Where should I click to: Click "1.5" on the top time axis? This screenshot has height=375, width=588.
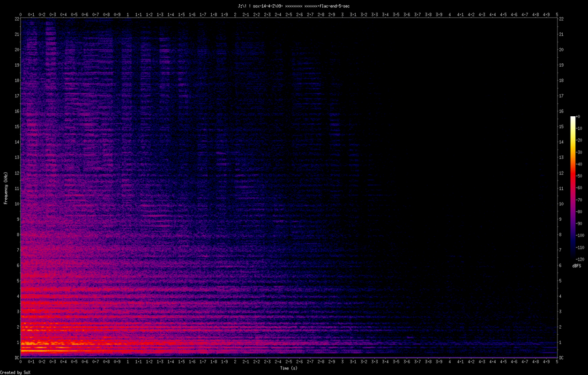(x=181, y=15)
